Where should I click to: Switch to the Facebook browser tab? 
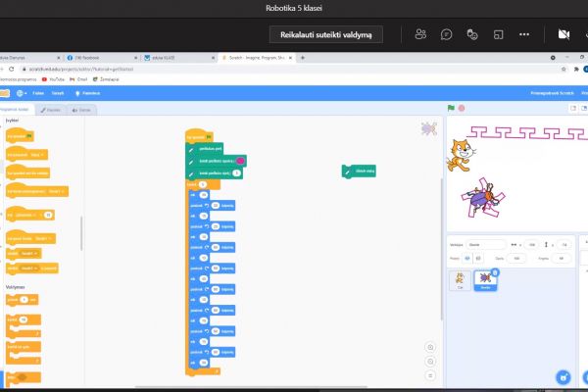[x=101, y=58]
